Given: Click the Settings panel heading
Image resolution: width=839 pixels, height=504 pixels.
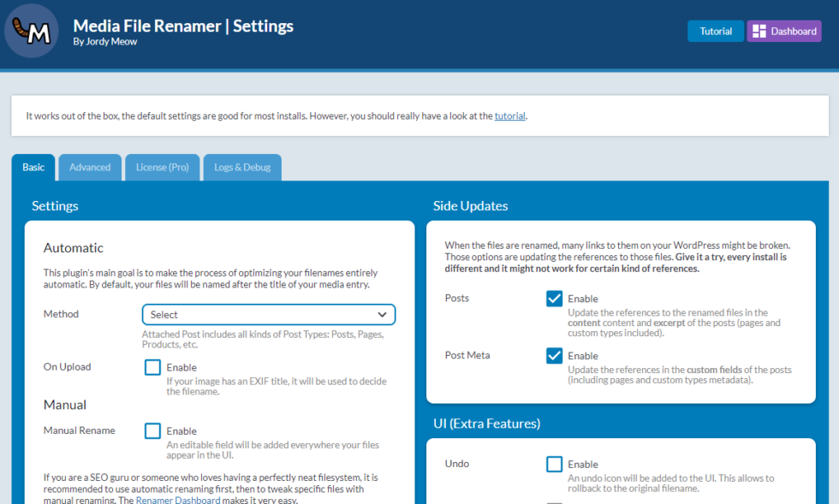Looking at the screenshot, I should [55, 206].
